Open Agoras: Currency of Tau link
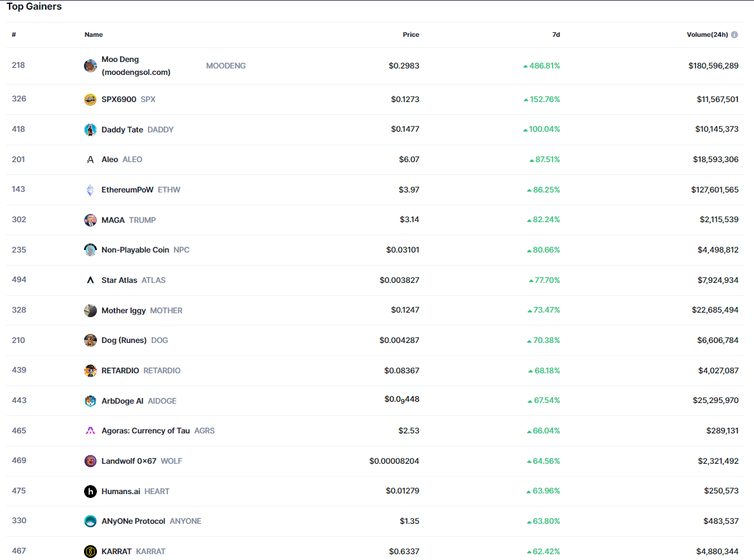754x560 pixels. coord(145,431)
